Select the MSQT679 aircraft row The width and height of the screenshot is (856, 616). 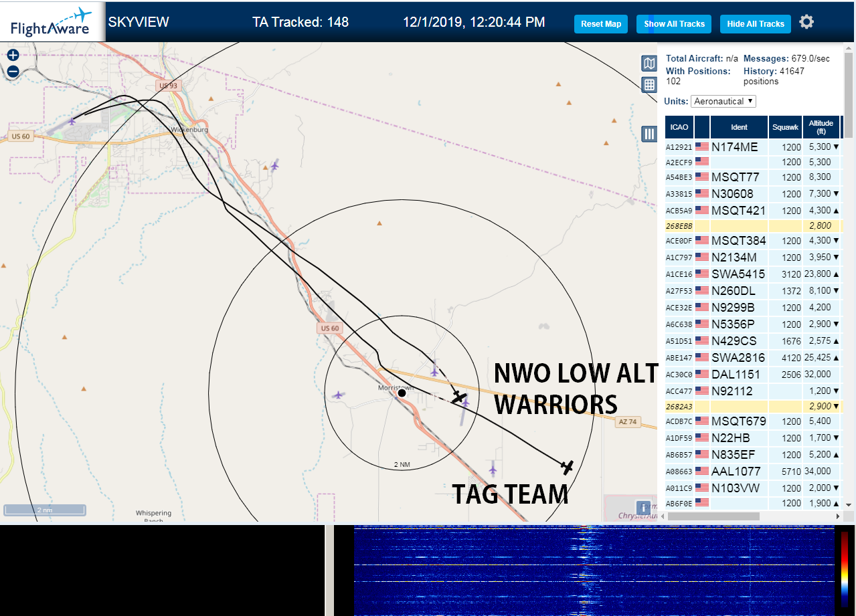753,421
